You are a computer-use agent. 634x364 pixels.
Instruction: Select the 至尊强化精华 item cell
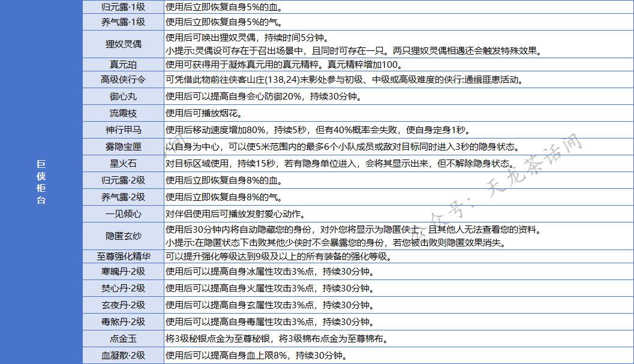point(124,257)
